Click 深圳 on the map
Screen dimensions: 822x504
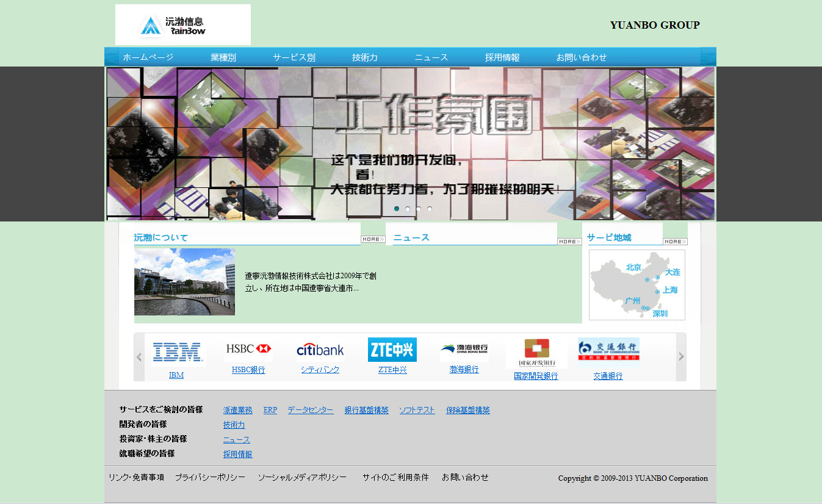(x=660, y=314)
